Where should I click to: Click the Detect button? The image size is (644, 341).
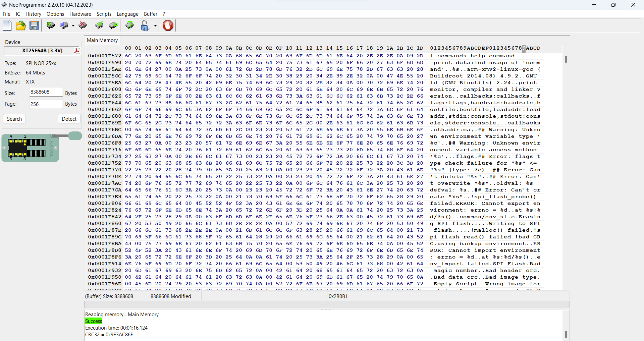(x=69, y=119)
